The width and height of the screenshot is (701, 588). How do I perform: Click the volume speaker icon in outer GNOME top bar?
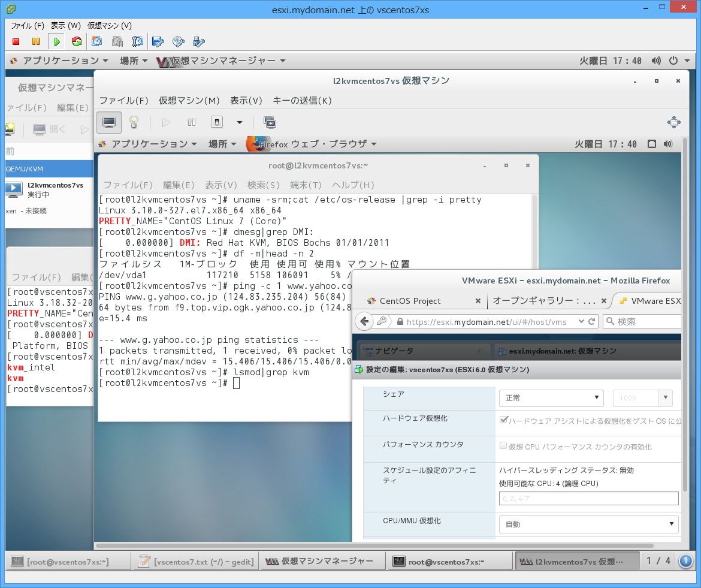coord(656,61)
